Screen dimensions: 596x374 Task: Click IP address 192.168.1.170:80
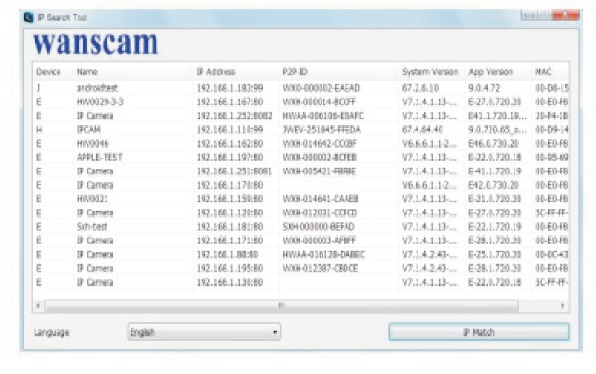point(230,185)
